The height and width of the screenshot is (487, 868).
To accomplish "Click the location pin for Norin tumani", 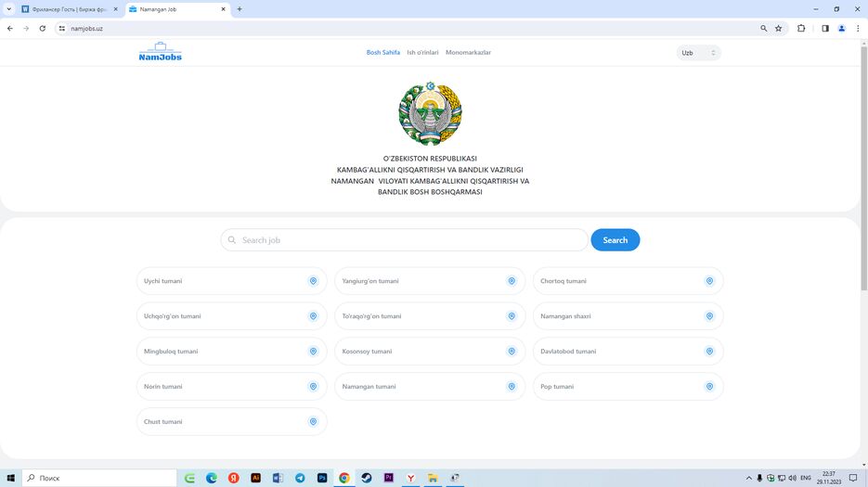I will click(x=314, y=386).
